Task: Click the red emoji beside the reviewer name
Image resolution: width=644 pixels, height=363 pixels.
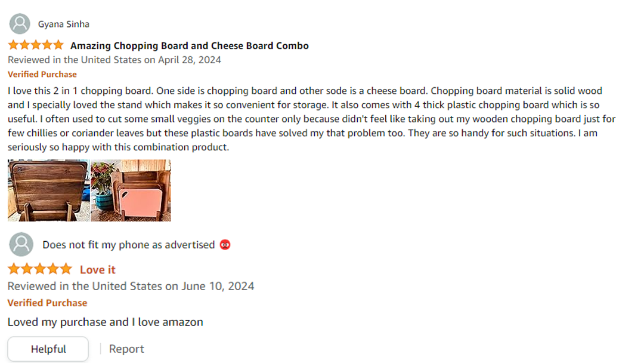Action: coord(225,245)
